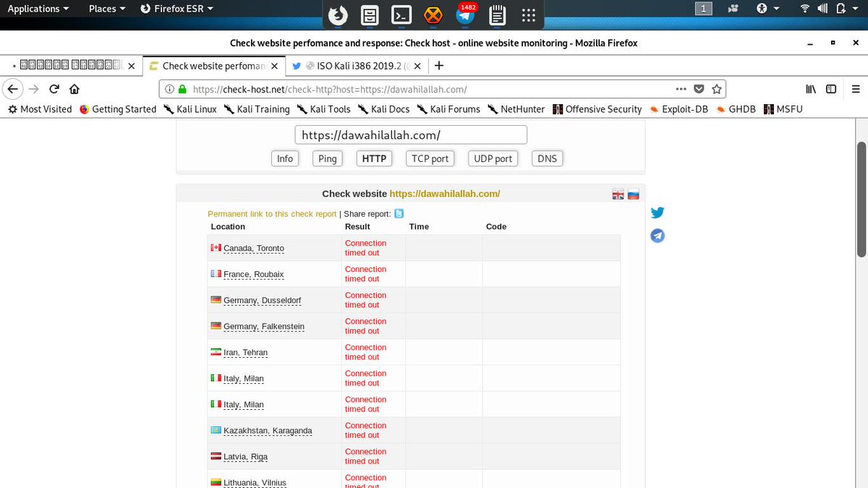Open the Library view icon
This screenshot has height=488, width=868.
coord(811,89)
